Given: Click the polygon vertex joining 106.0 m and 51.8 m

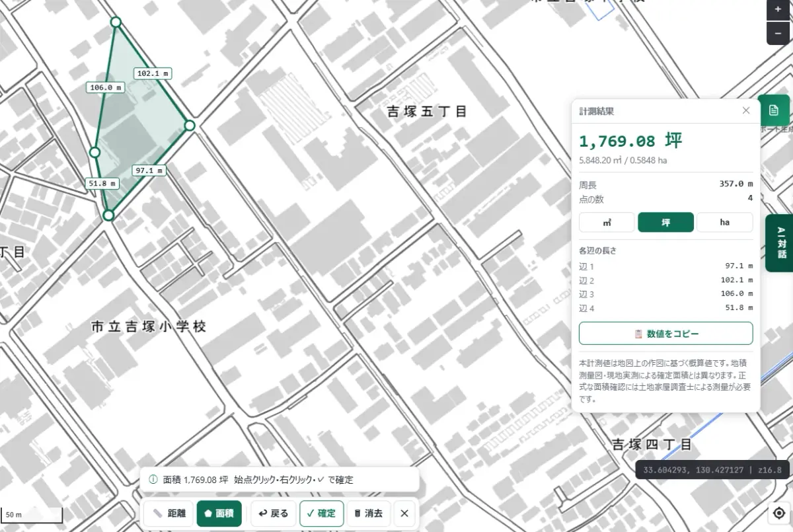Looking at the screenshot, I should click(x=94, y=153).
